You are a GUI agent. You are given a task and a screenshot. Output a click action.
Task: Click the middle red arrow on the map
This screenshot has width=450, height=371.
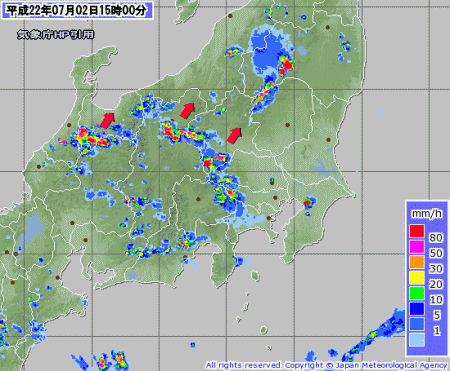pyautogui.click(x=187, y=110)
